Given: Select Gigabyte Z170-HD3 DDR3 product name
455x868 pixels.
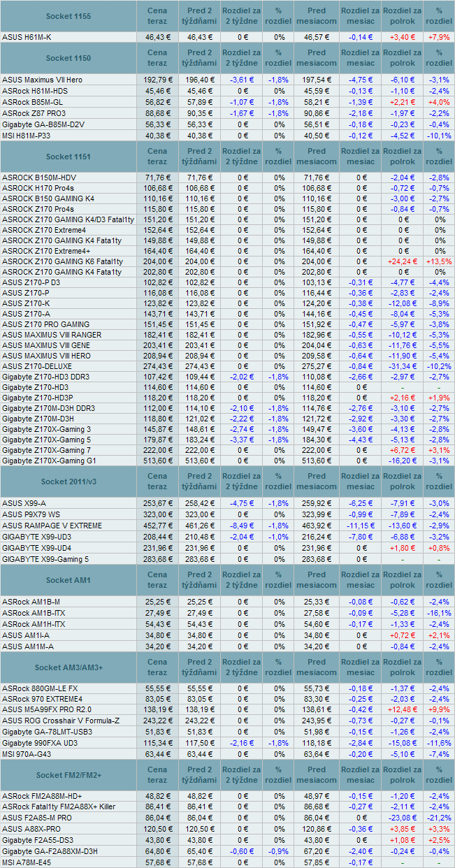Looking at the screenshot, I should 45,377.
